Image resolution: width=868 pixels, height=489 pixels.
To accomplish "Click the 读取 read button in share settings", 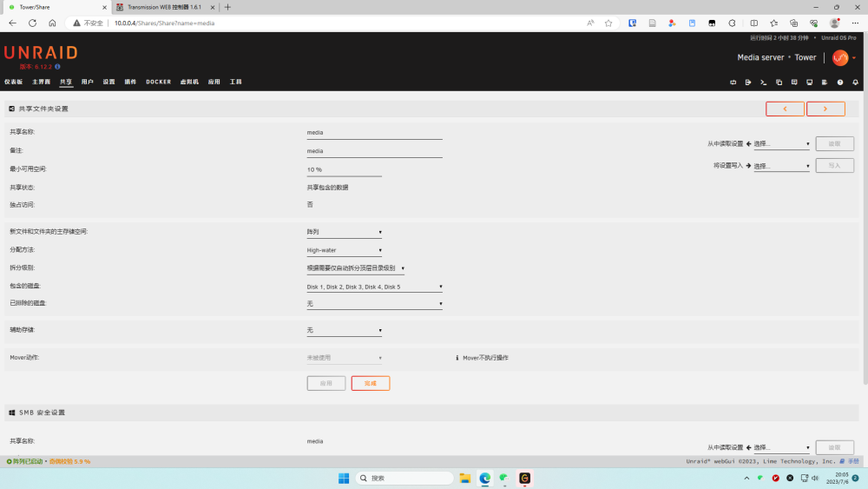I will (x=835, y=144).
